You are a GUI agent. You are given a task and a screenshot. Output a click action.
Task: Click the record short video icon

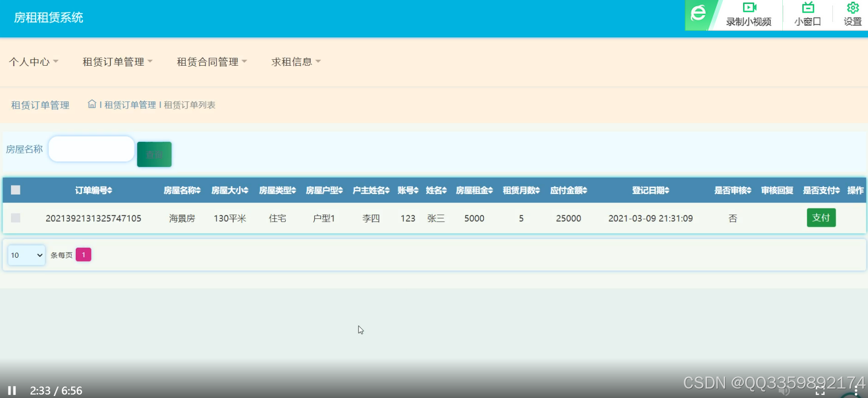[x=749, y=7]
